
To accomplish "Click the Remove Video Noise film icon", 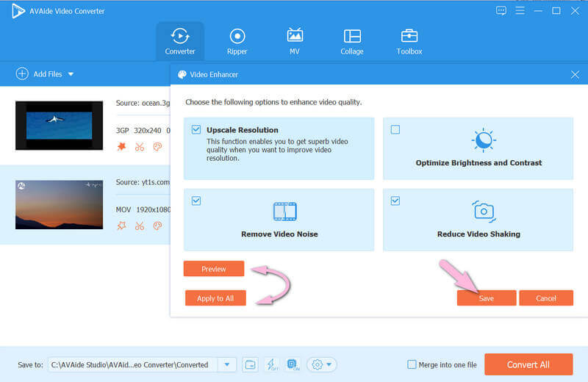I will [x=285, y=212].
